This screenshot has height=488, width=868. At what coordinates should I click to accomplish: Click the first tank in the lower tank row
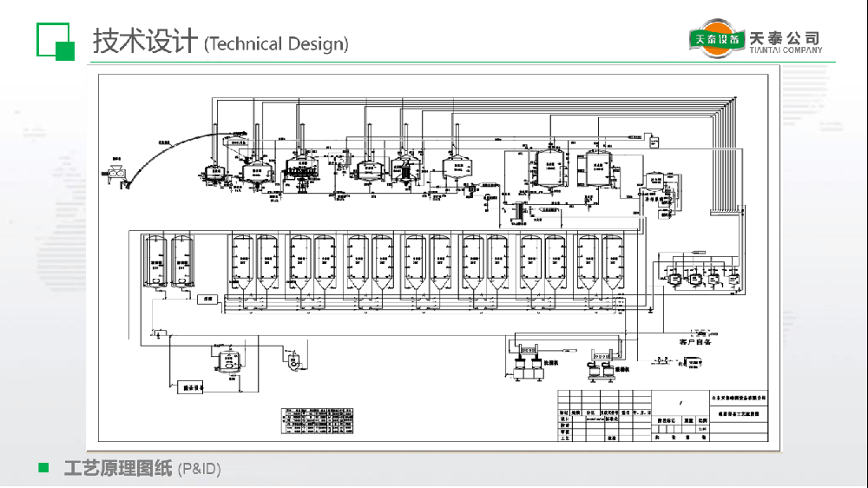point(156,261)
